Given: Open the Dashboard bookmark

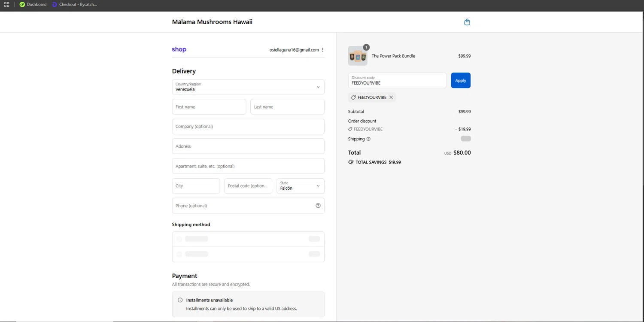Looking at the screenshot, I should [33, 4].
